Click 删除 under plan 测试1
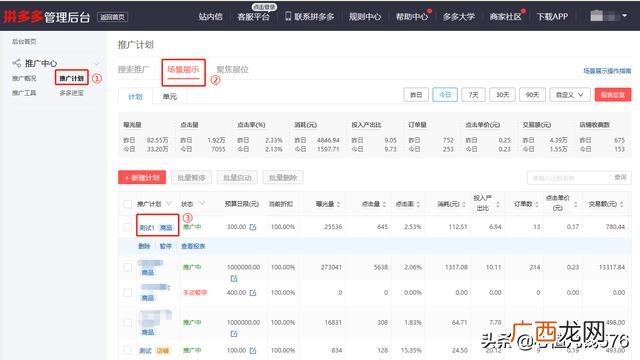The width and height of the screenshot is (640, 360). tap(144, 246)
